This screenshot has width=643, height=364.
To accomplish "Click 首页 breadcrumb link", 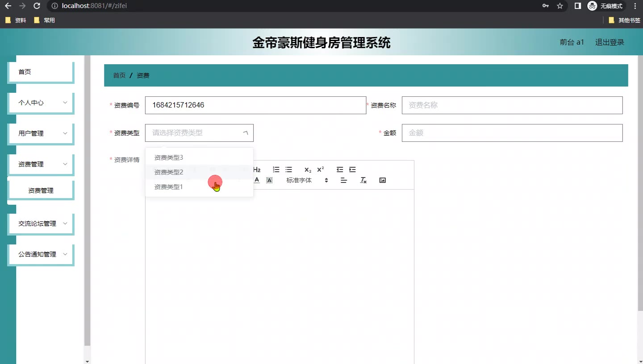I will 119,75.
